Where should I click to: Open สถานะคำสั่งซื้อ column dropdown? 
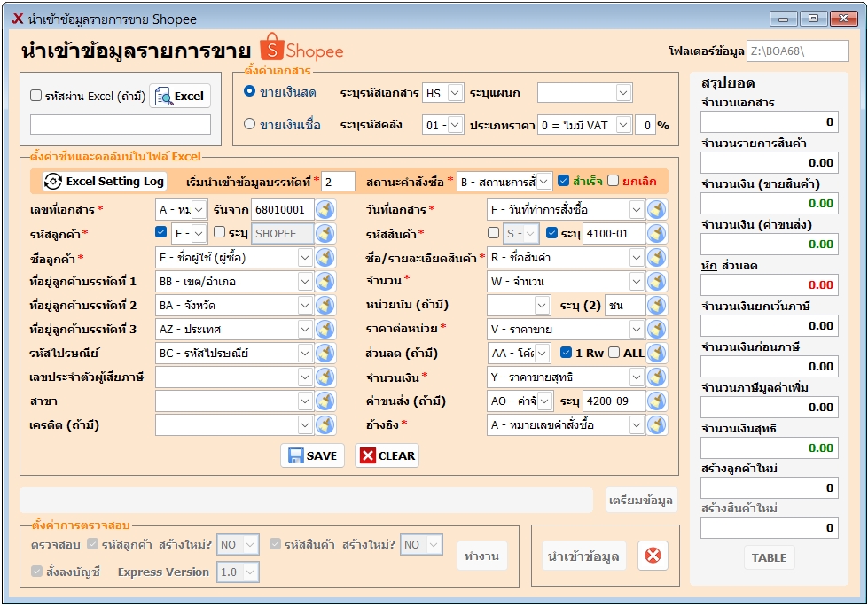pos(543,182)
